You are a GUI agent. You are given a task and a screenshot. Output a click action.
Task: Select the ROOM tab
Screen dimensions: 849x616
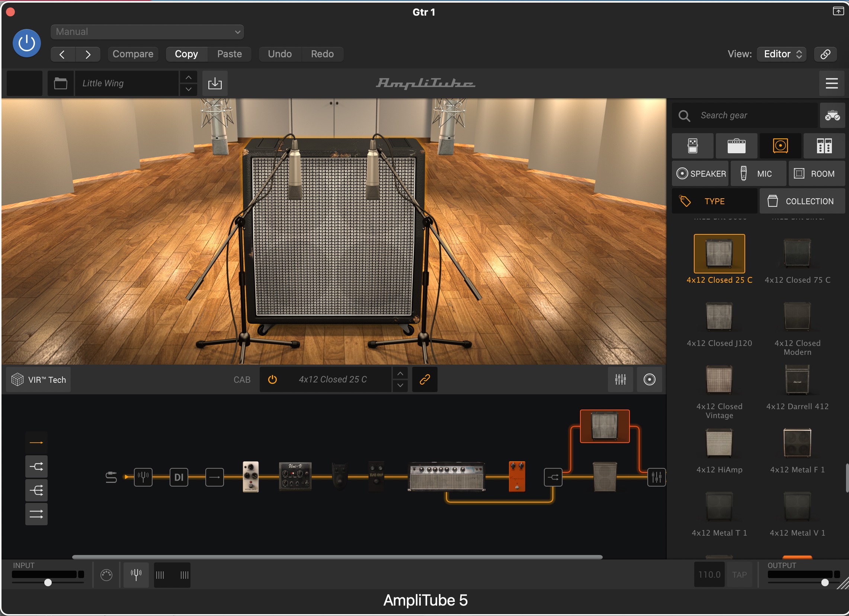tap(816, 174)
